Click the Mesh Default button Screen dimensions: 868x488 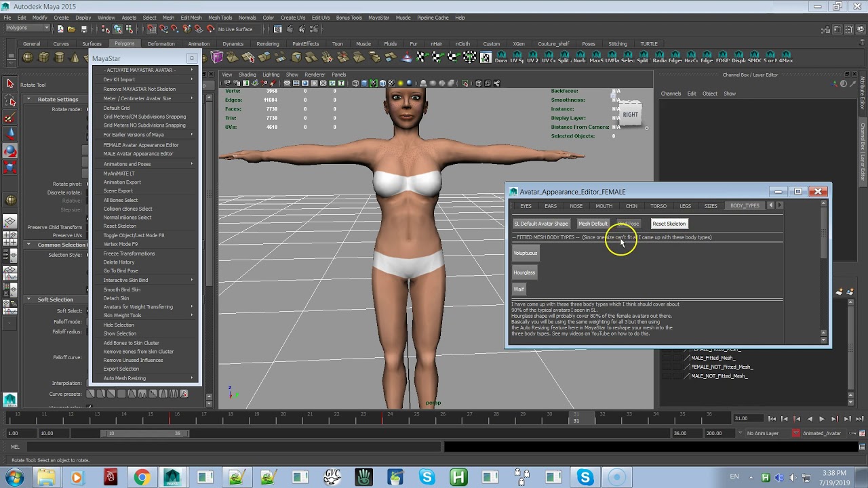coord(593,224)
